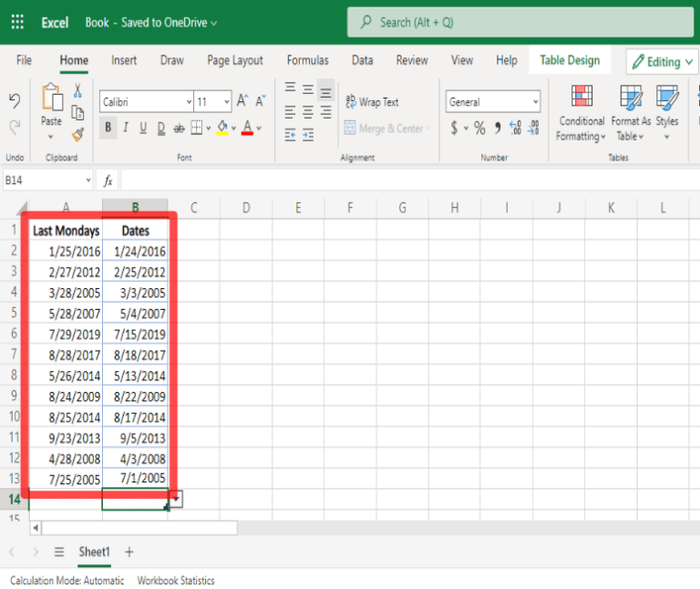Toggle Double Underline formatting

[x=161, y=129]
